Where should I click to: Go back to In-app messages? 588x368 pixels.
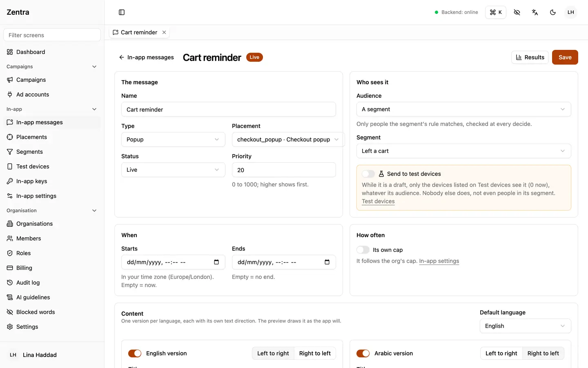pyautogui.click(x=146, y=57)
